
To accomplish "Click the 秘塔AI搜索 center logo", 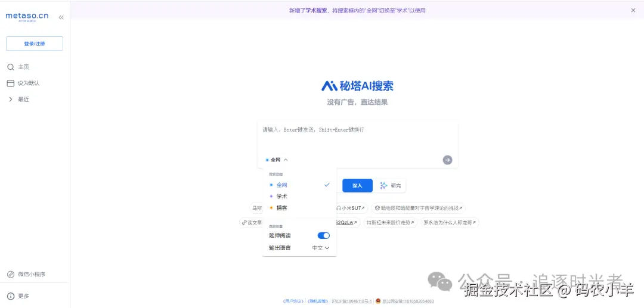I will (x=357, y=86).
